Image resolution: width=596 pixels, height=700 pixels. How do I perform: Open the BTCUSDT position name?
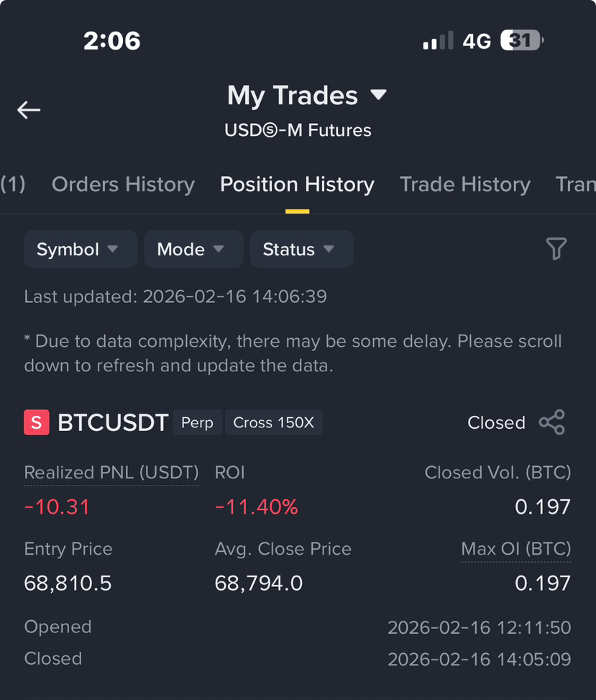(113, 422)
